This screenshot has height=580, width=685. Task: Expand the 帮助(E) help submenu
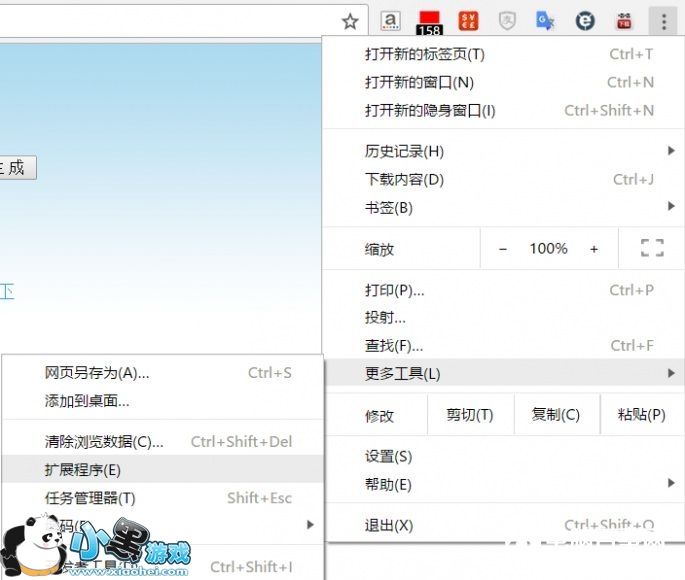pyautogui.click(x=503, y=484)
